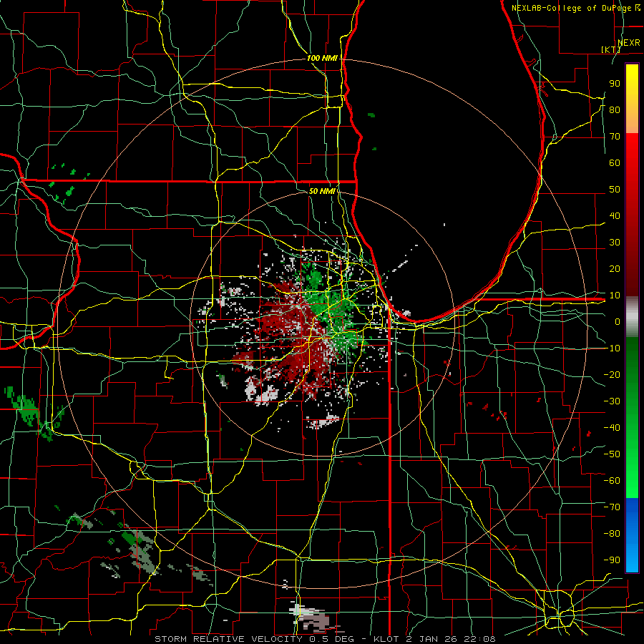Screen dimensions: 644x644
Task: Click the 0 value on the velocity scale
Action: (618, 322)
